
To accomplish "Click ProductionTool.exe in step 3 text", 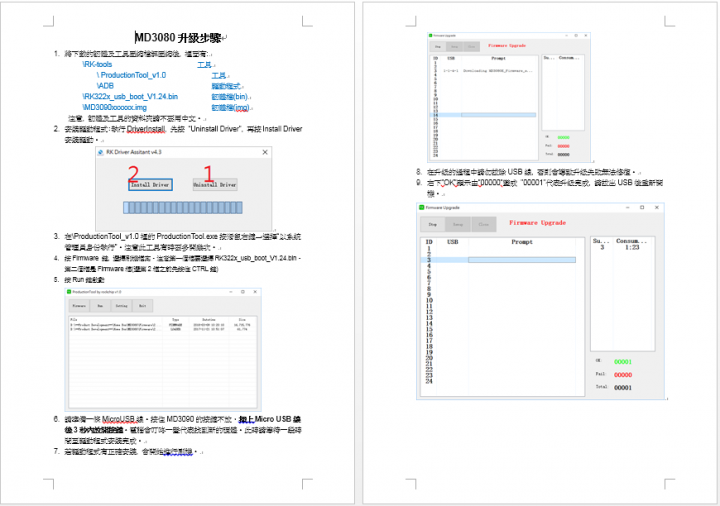I will pos(187,236).
